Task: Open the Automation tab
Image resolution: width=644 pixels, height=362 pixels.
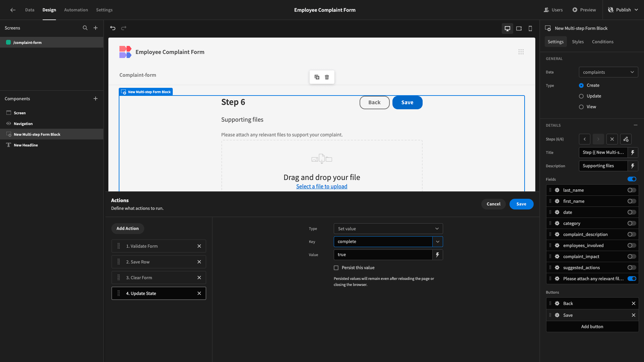Action: tap(76, 10)
